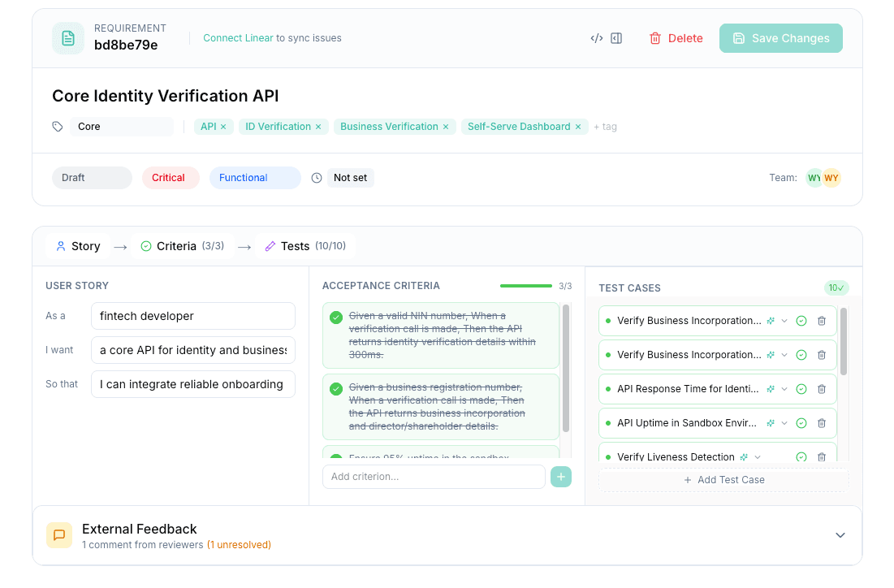Mark the API Response Time test case as passed
Image resolution: width=894 pixels, height=588 pixels.
(801, 388)
